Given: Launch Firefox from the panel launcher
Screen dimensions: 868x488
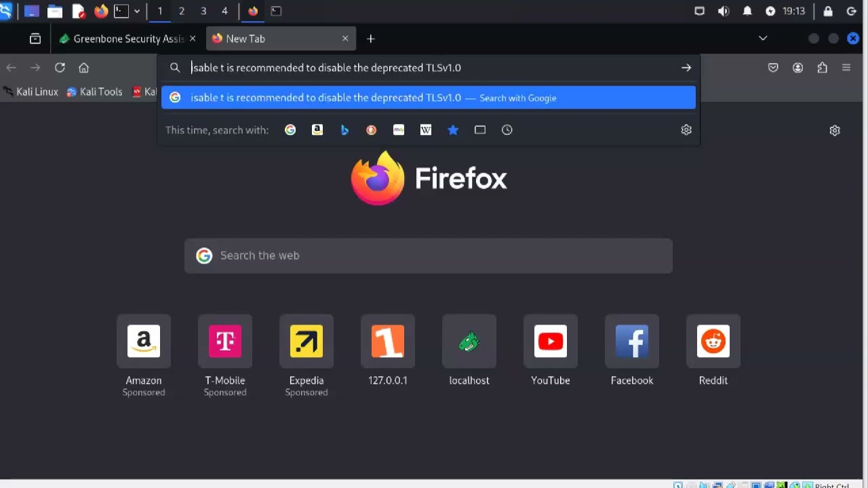Looking at the screenshot, I should point(101,11).
